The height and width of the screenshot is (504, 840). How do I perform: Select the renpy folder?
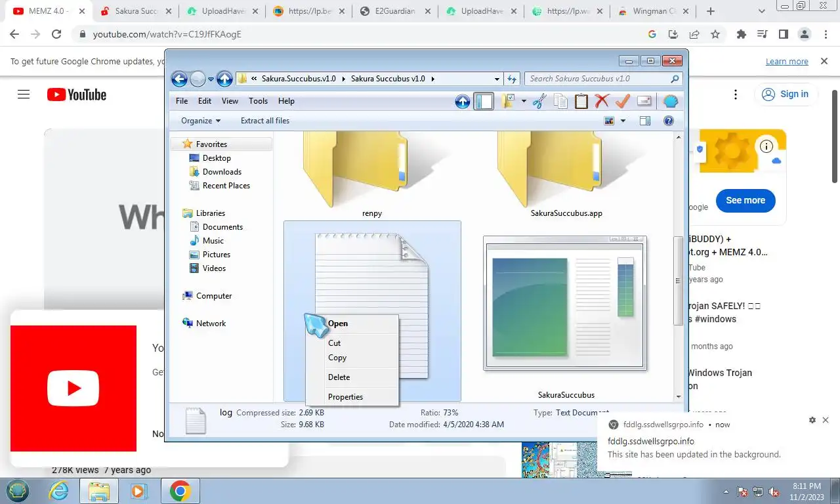372,175
